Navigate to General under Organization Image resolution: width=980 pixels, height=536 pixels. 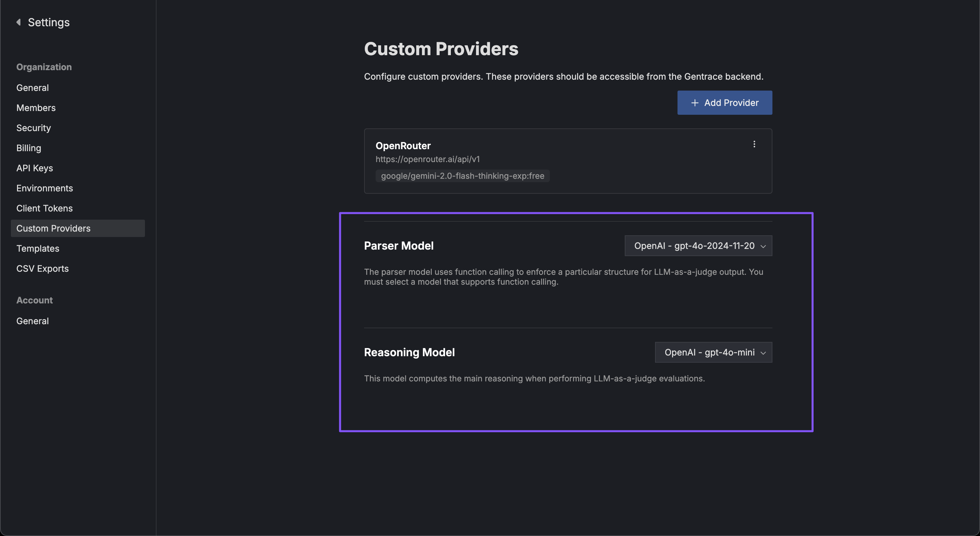click(32, 88)
